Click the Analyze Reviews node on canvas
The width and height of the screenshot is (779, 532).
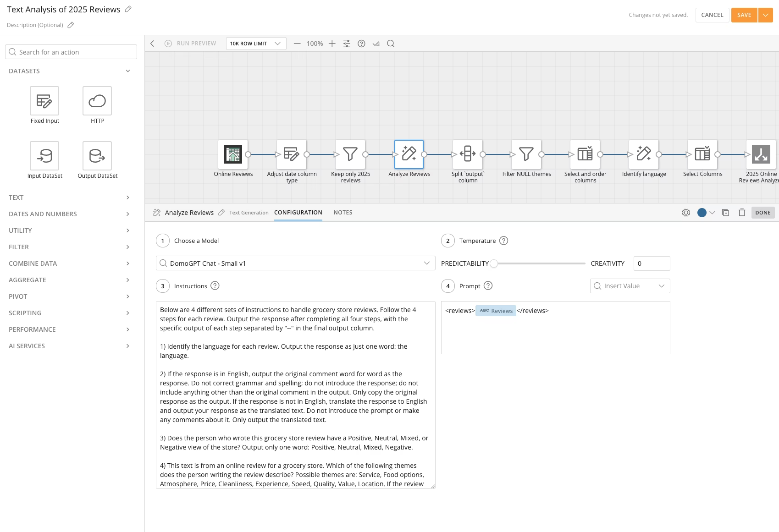tap(409, 154)
